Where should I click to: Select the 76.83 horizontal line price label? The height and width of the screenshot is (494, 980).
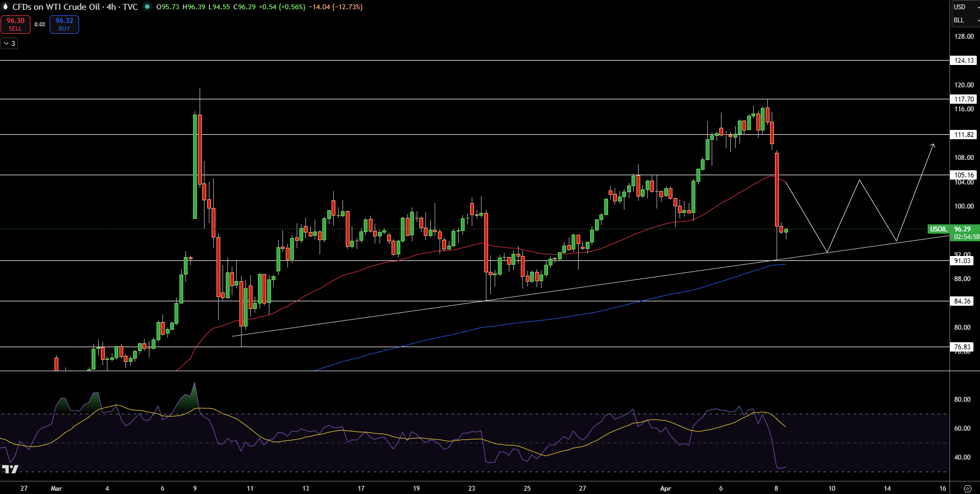click(962, 347)
